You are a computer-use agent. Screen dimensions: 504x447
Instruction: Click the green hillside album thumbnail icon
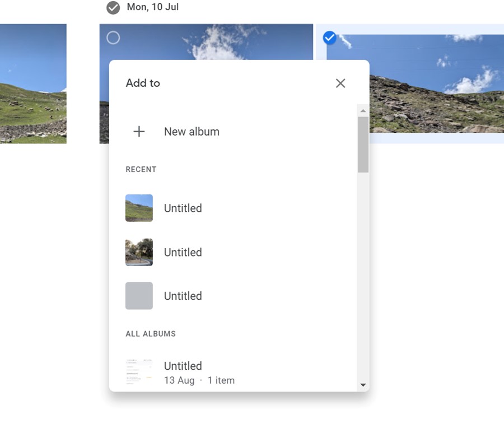click(x=138, y=208)
